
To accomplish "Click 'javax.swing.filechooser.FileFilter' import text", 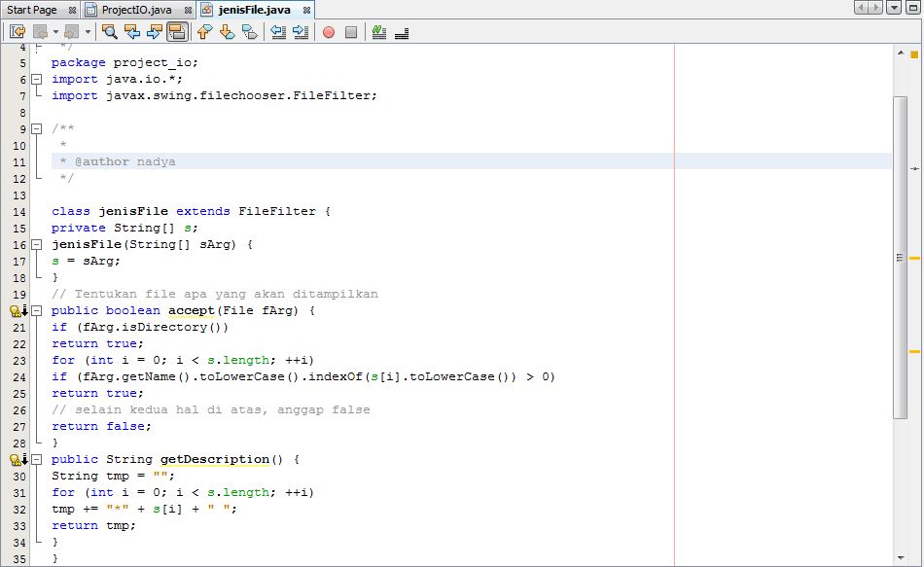I will pos(238,95).
